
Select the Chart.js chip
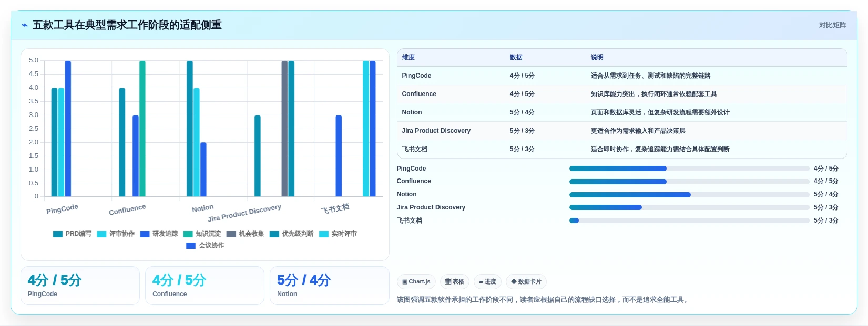(x=416, y=282)
